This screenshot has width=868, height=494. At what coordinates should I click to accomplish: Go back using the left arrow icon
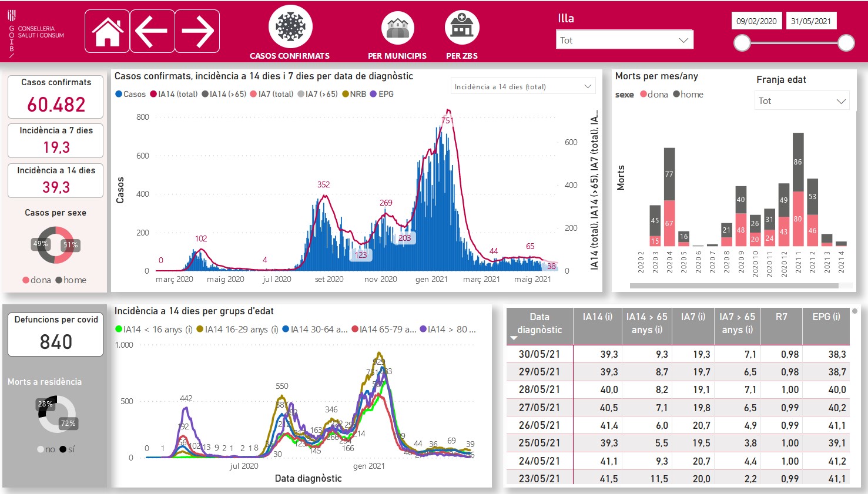(x=152, y=31)
